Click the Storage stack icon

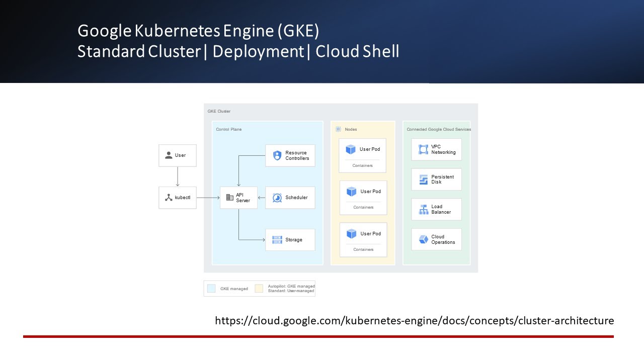pyautogui.click(x=277, y=240)
